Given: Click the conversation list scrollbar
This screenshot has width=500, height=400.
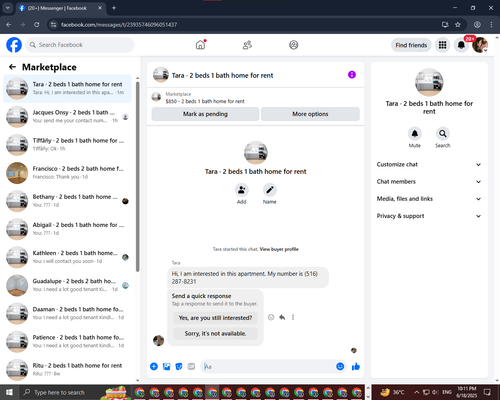Looking at the screenshot, I should tap(138, 177).
